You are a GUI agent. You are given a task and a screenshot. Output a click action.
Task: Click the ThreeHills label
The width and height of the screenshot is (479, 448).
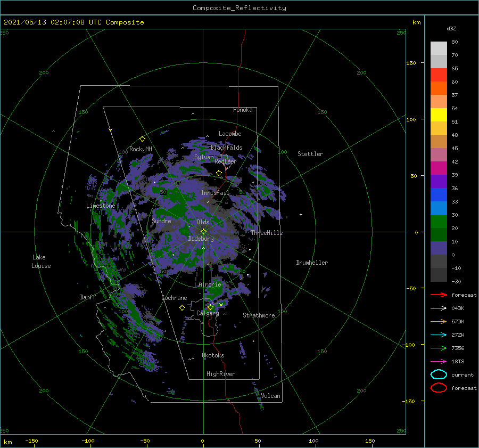(267, 233)
